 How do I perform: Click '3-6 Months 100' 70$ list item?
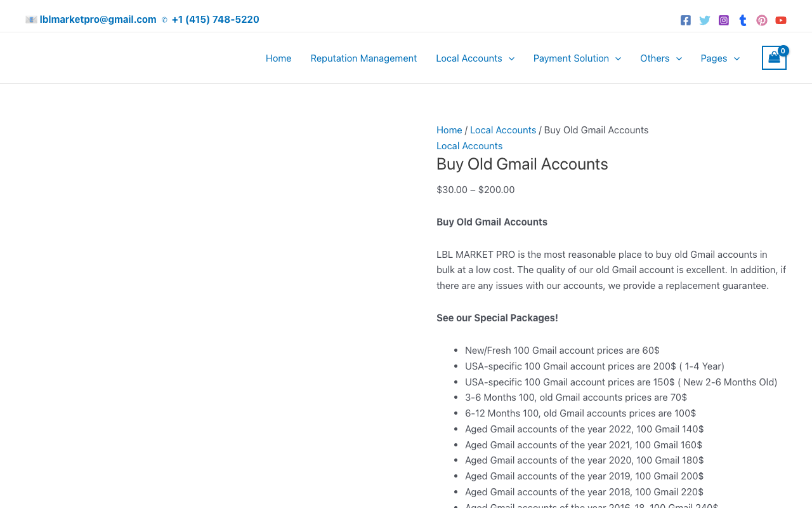pyautogui.click(x=576, y=398)
